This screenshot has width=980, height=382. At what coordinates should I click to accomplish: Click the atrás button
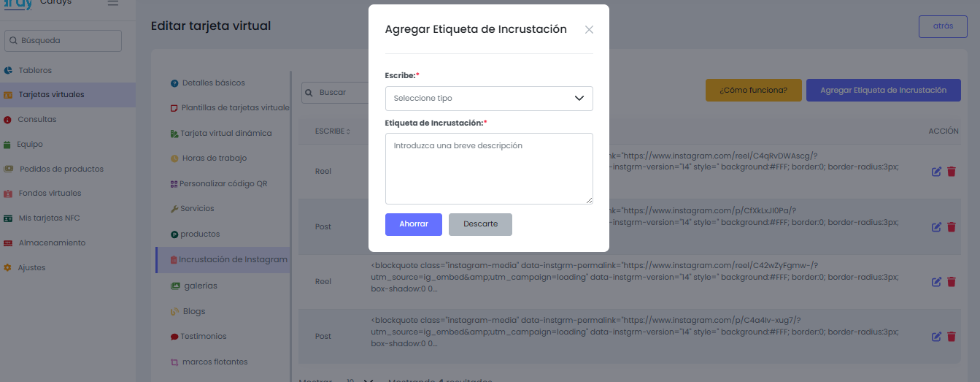coord(942,26)
